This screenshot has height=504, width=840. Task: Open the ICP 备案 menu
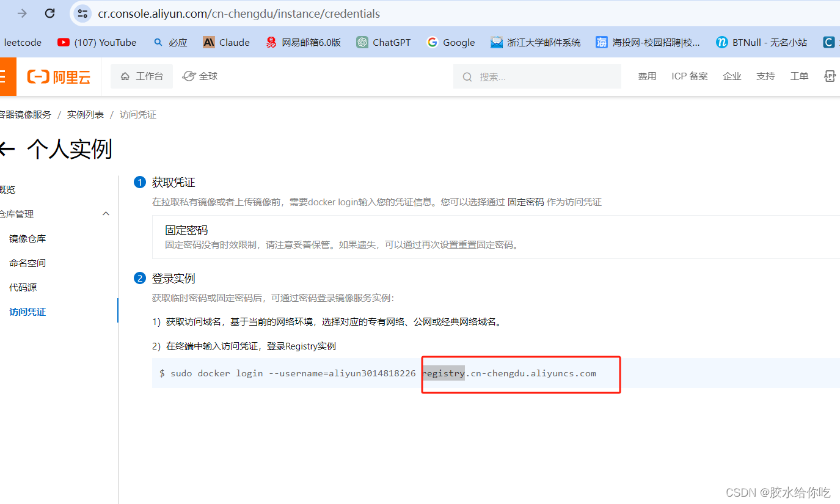[x=690, y=76]
